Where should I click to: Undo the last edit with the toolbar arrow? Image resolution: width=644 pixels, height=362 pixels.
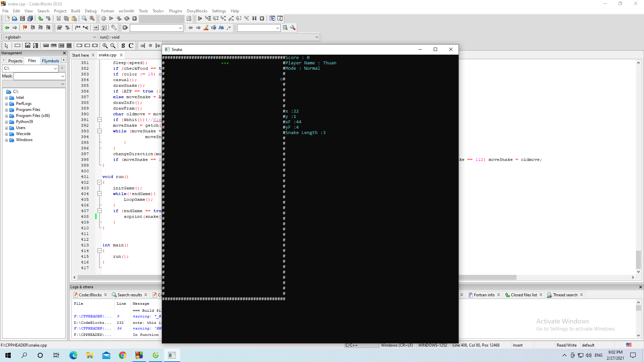click(41, 18)
